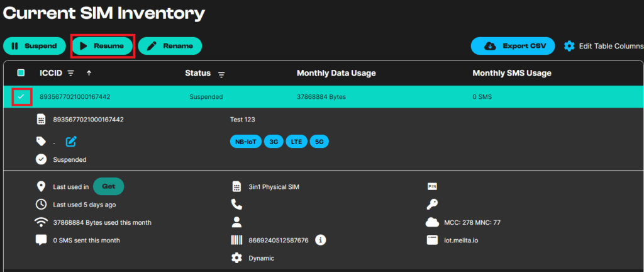
Task: Toggle the select-all checkbox in table header
Action: [21, 73]
